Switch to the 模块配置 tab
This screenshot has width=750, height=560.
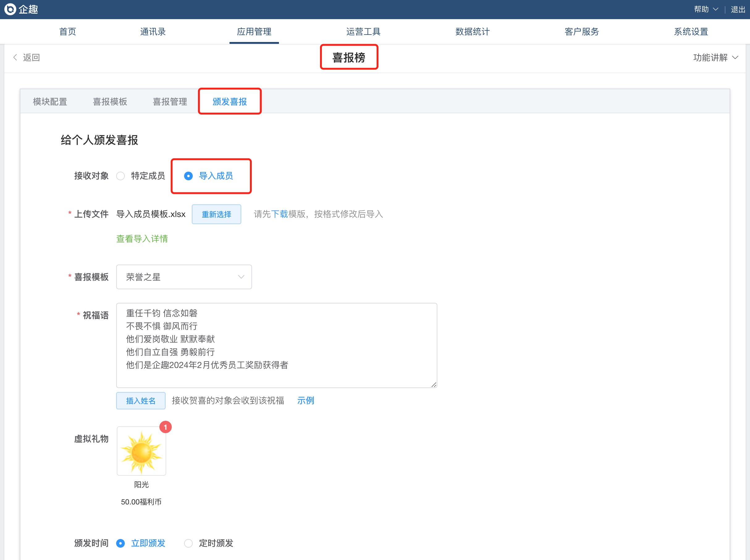[50, 102]
